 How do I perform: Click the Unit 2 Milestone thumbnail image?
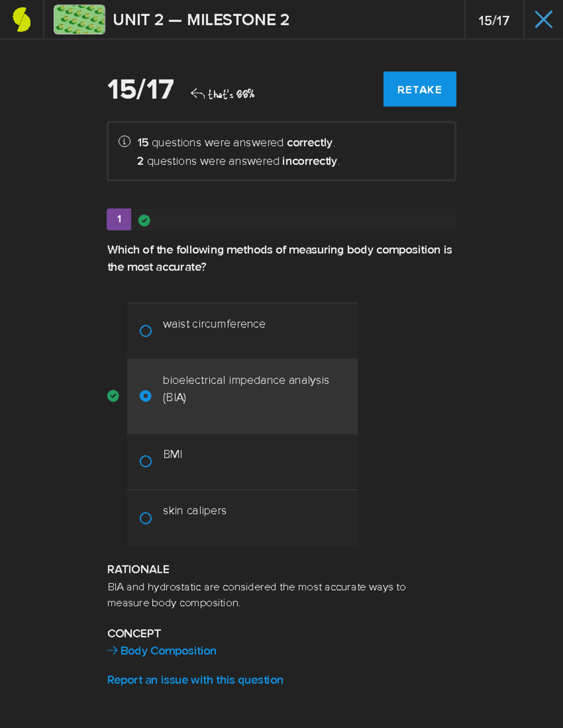[x=79, y=20]
